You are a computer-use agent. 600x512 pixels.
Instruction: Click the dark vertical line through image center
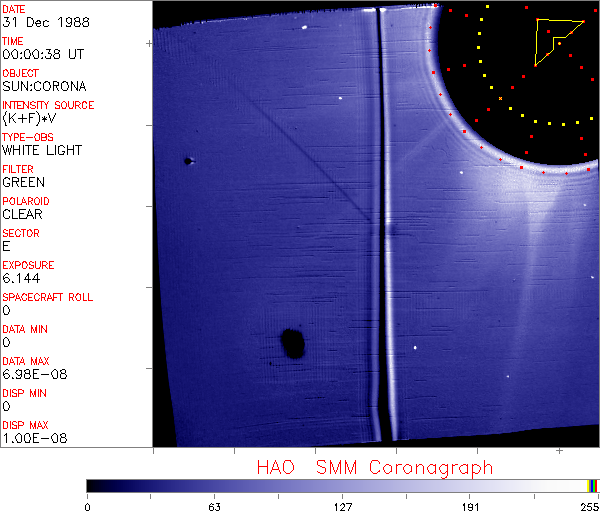382,224
